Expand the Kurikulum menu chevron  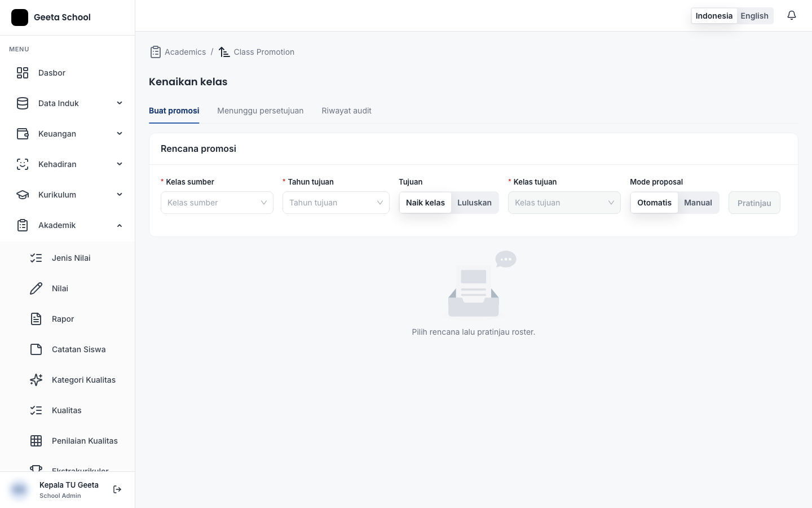point(120,195)
